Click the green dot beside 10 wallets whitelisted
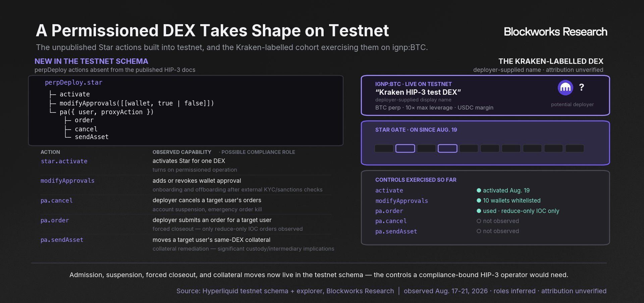644x303 pixels. coord(479,201)
